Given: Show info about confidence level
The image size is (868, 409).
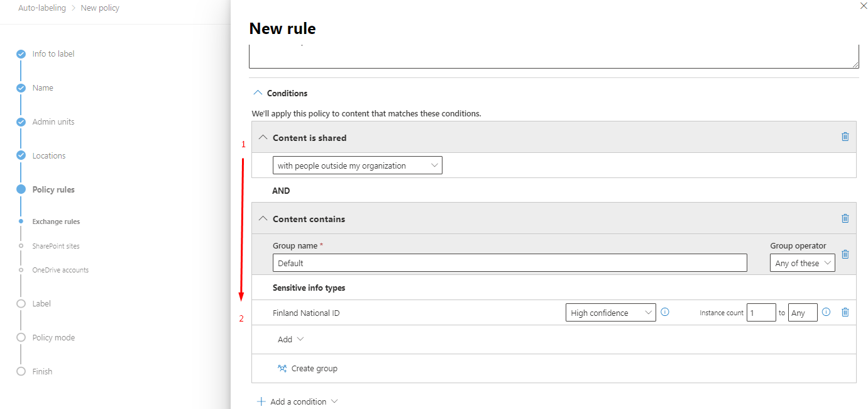Looking at the screenshot, I should coord(665,311).
